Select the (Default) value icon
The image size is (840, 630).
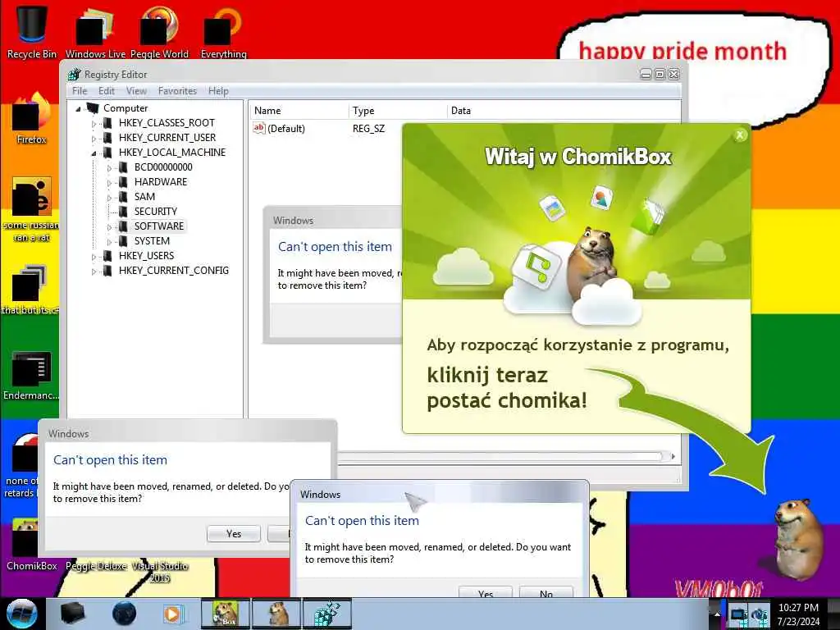259,128
